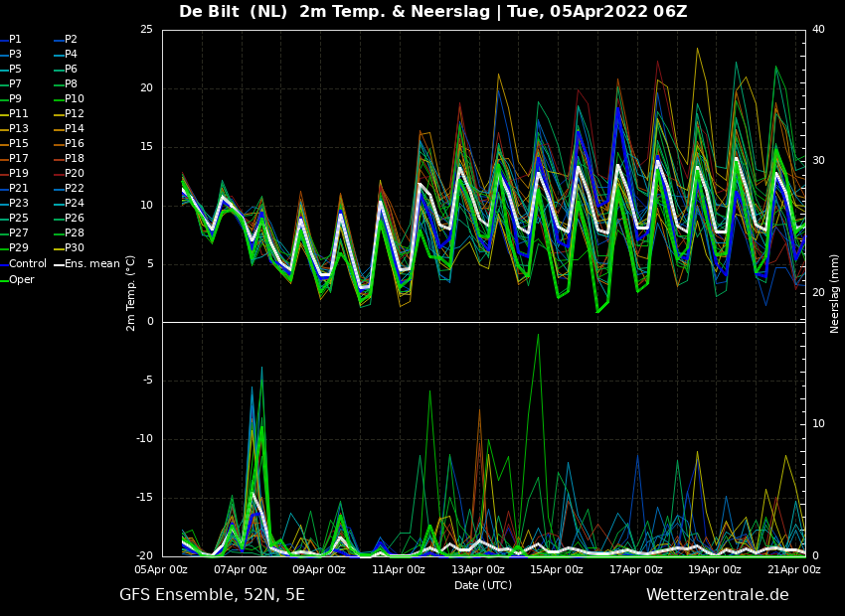Click the P13 color swatch line
The image size is (845, 616).
(x=4, y=129)
